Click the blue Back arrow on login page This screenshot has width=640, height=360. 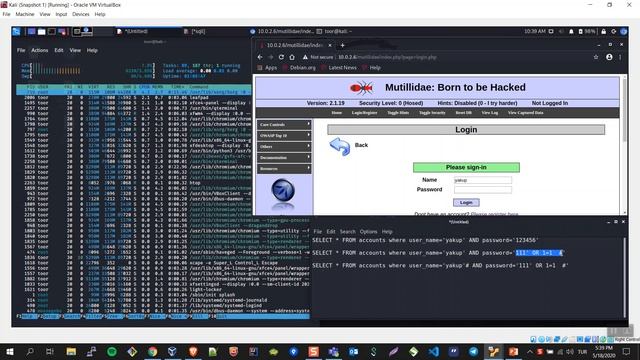[340, 146]
